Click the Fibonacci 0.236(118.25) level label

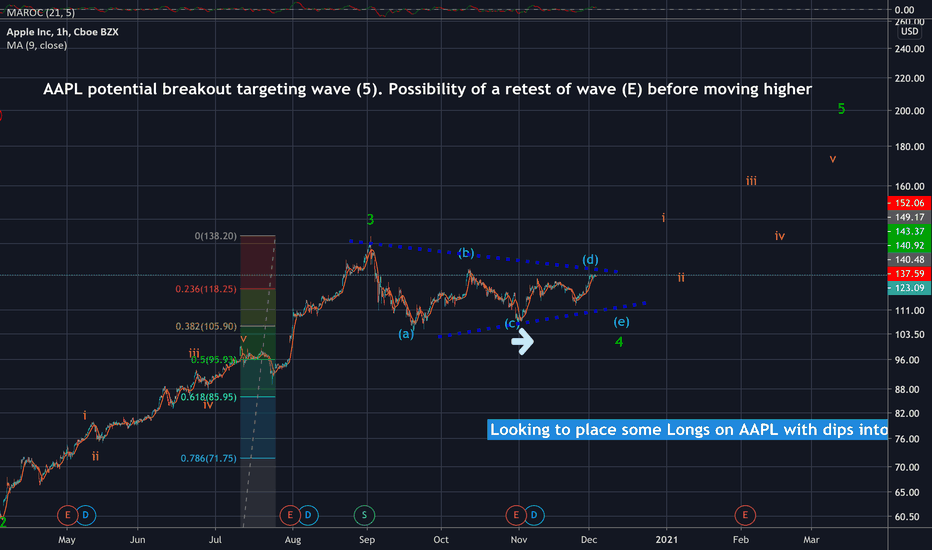point(206,289)
